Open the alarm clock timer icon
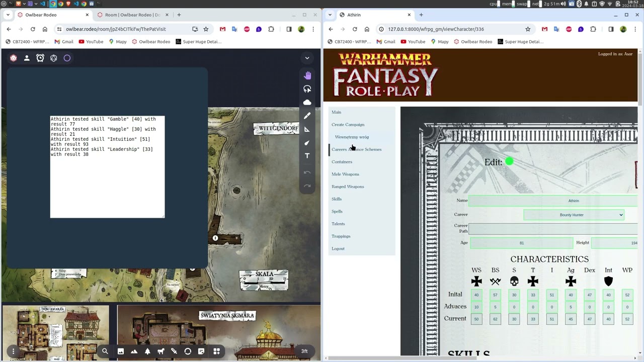 tap(40, 58)
